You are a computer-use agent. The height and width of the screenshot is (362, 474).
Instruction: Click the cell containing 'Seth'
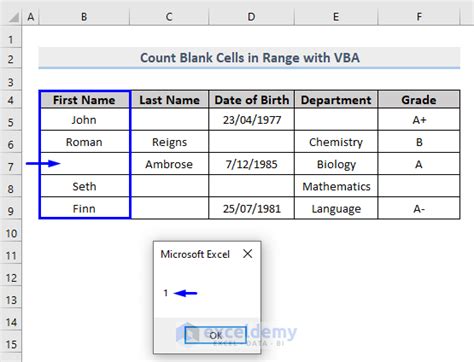[x=84, y=186]
